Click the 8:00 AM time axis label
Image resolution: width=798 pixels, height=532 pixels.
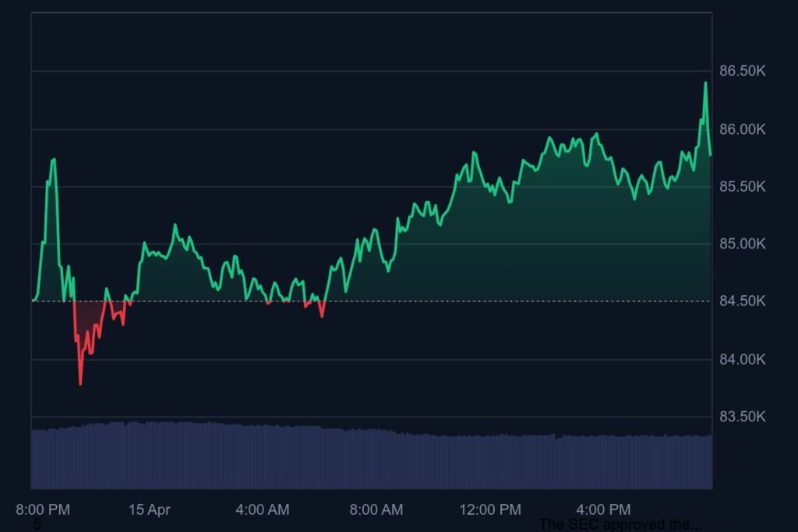tap(376, 509)
